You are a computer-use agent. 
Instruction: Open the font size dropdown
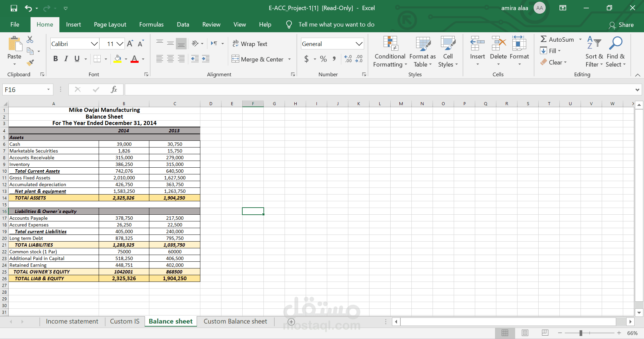(x=120, y=44)
